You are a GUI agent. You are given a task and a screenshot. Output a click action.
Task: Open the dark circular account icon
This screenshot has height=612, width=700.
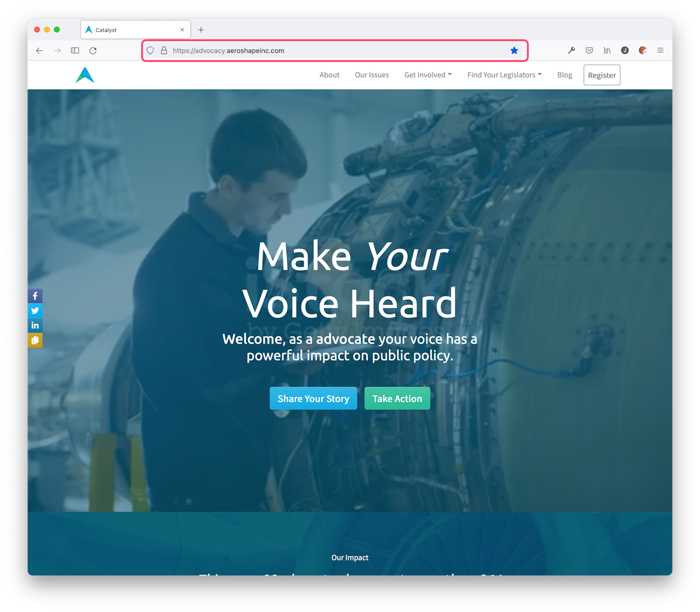[x=625, y=50]
